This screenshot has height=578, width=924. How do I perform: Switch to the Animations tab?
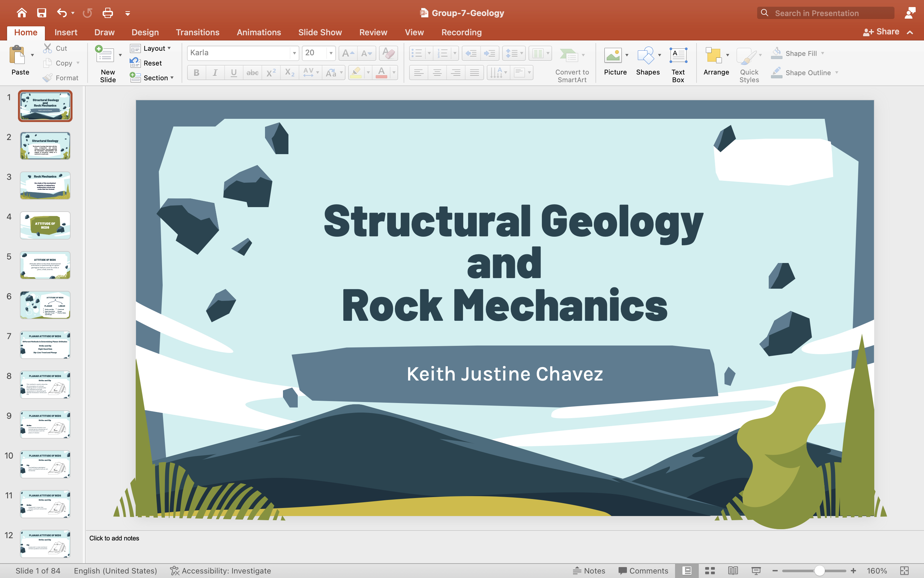click(x=259, y=32)
